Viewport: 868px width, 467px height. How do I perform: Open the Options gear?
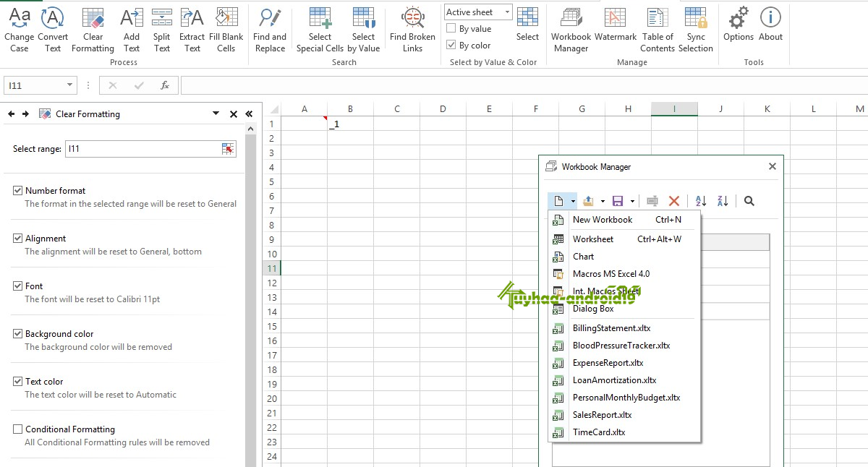click(x=739, y=25)
